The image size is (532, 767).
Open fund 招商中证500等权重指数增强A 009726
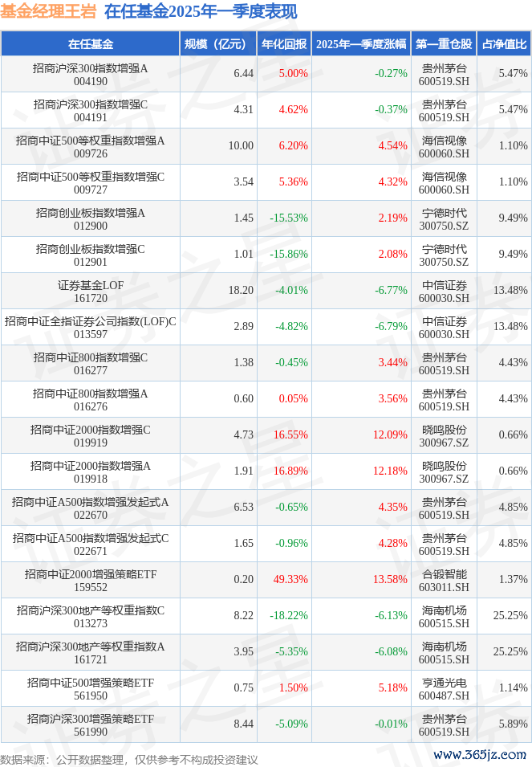coord(90,146)
